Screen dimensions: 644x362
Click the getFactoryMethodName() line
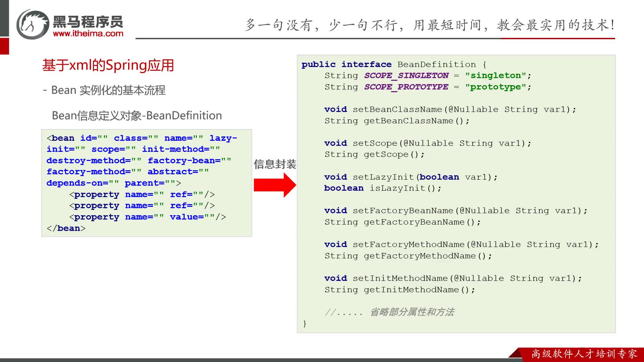click(408, 256)
